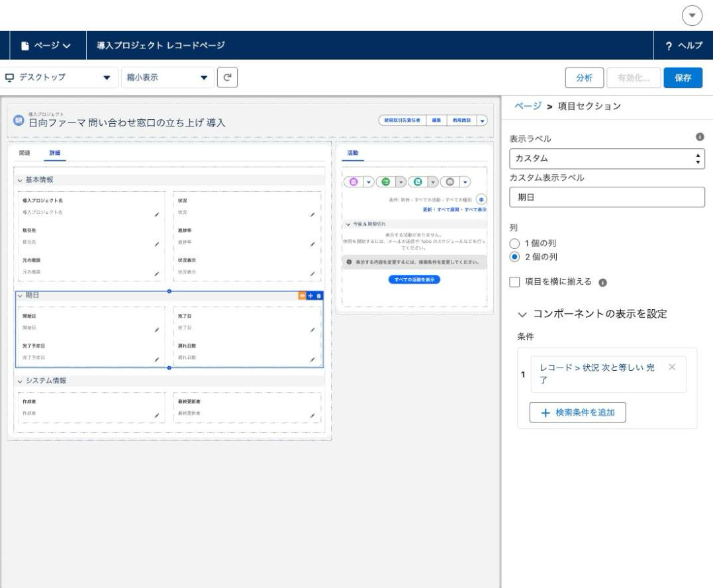Click the pencil icon for 取引先 field
Image resolution: width=713 pixels, height=588 pixels.
157,244
